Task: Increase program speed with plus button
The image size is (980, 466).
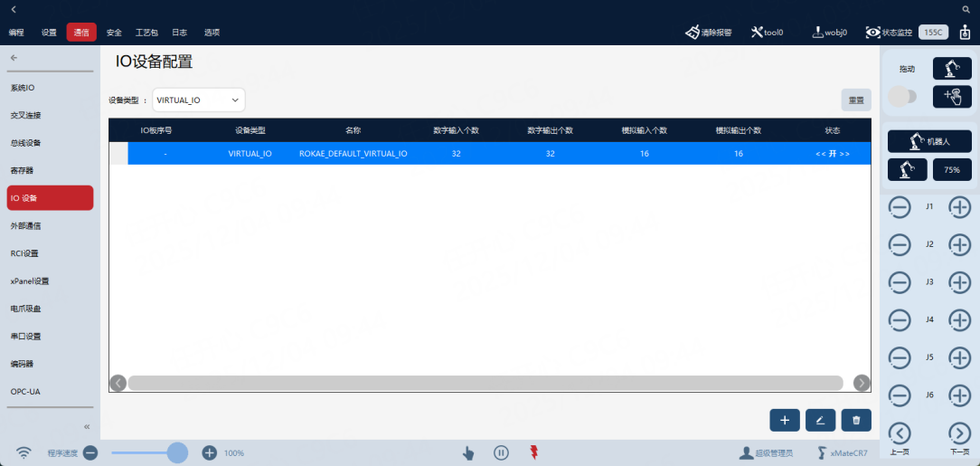Action: pos(210,452)
